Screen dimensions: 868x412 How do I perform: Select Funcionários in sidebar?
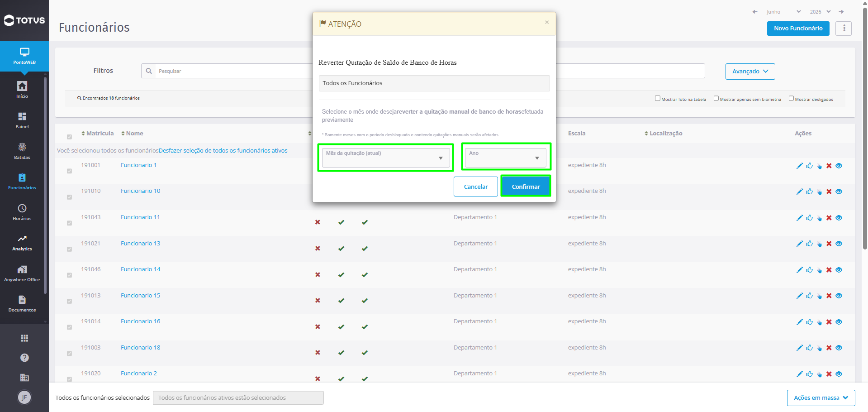[x=22, y=181]
